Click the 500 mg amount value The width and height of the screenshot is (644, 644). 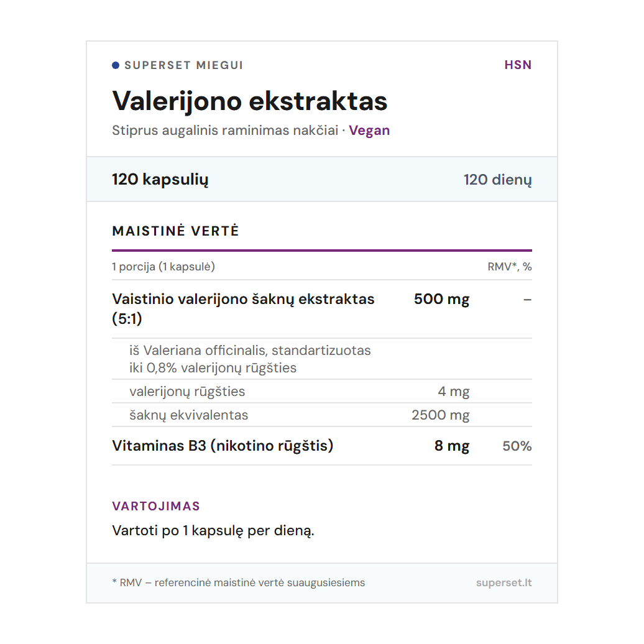441,299
